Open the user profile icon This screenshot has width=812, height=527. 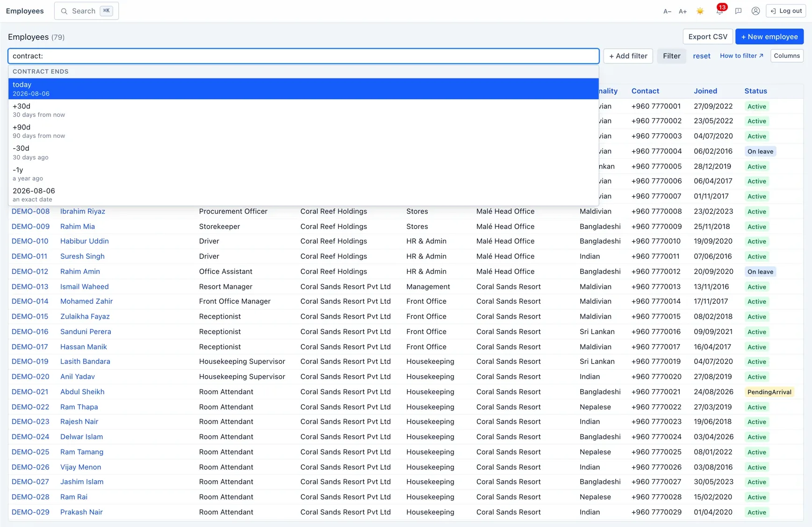click(x=755, y=11)
